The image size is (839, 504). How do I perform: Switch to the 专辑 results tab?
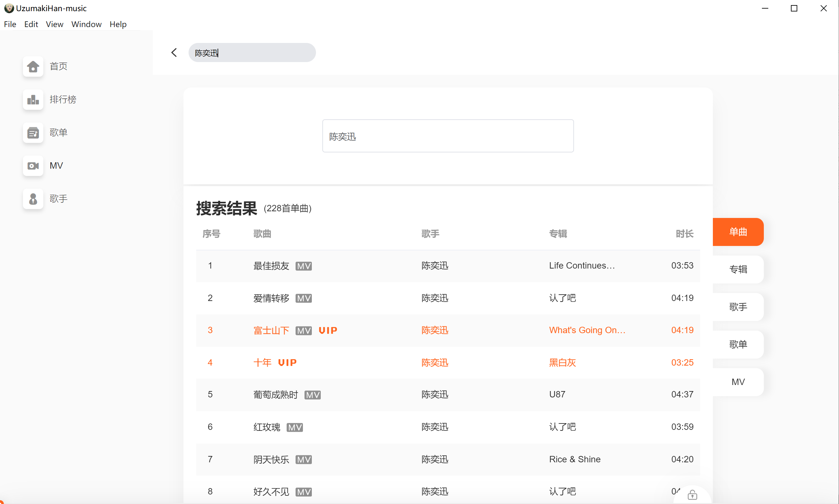738,269
